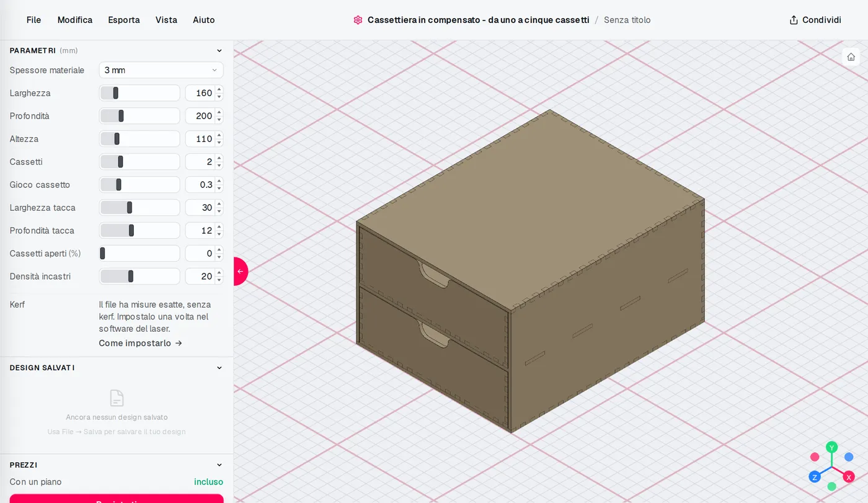Viewport: 868px width, 503px height.
Task: Click the Altezza slider
Action: tap(139, 139)
